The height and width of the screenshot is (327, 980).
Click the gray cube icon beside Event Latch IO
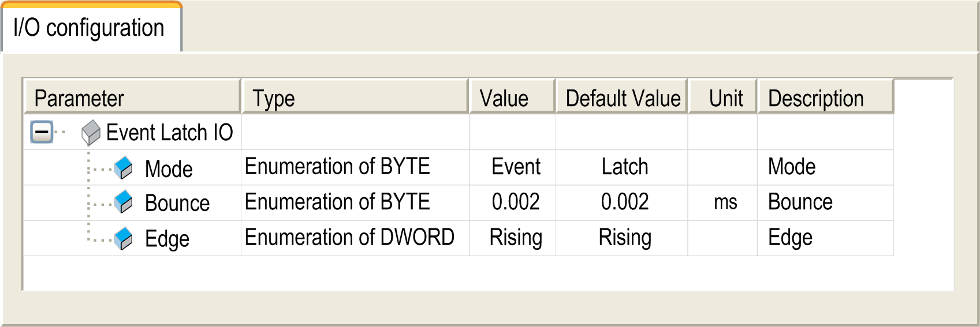[x=91, y=133]
